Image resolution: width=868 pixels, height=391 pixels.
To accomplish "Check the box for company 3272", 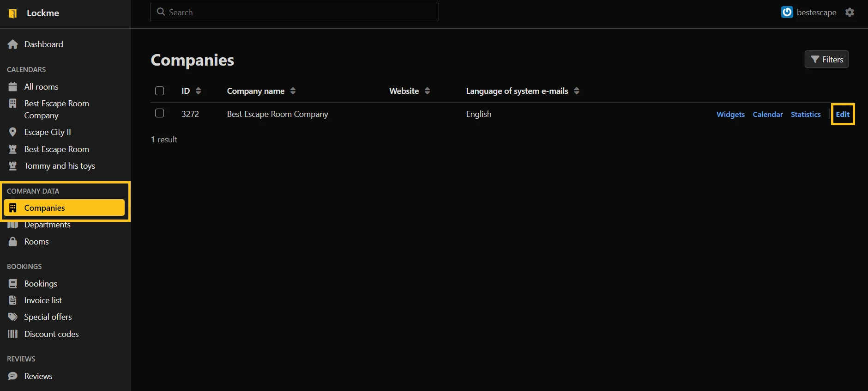I will pyautogui.click(x=160, y=113).
